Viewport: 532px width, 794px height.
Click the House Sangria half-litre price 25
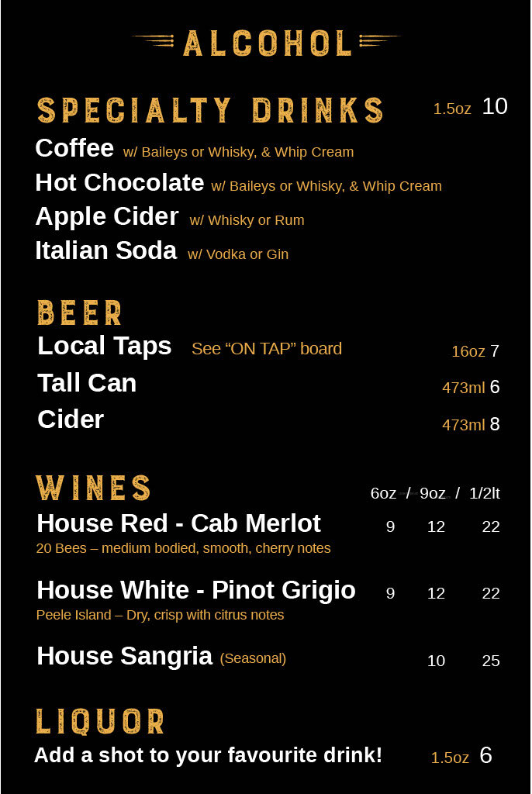click(x=490, y=661)
